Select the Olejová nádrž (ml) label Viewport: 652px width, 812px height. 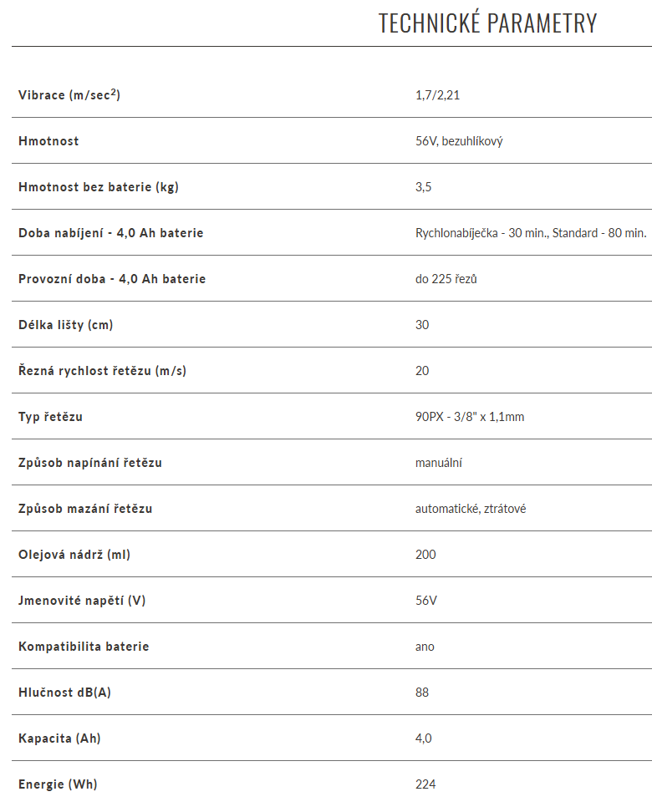(x=74, y=555)
